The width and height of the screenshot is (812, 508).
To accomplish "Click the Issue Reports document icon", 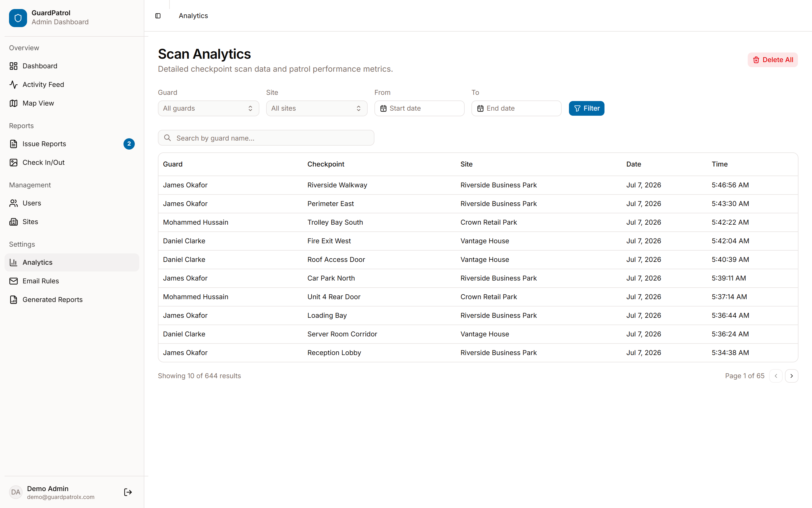I will tap(14, 144).
